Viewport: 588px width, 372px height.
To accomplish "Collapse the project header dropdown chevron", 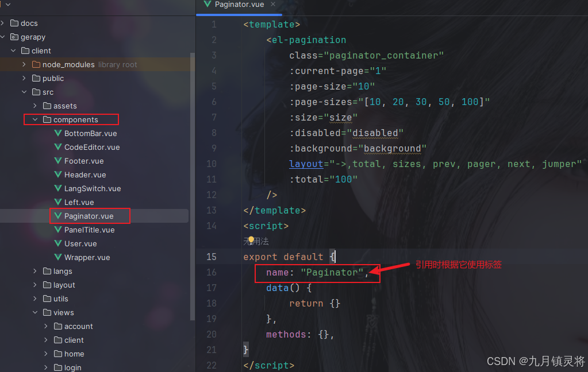I will tap(8, 5).
